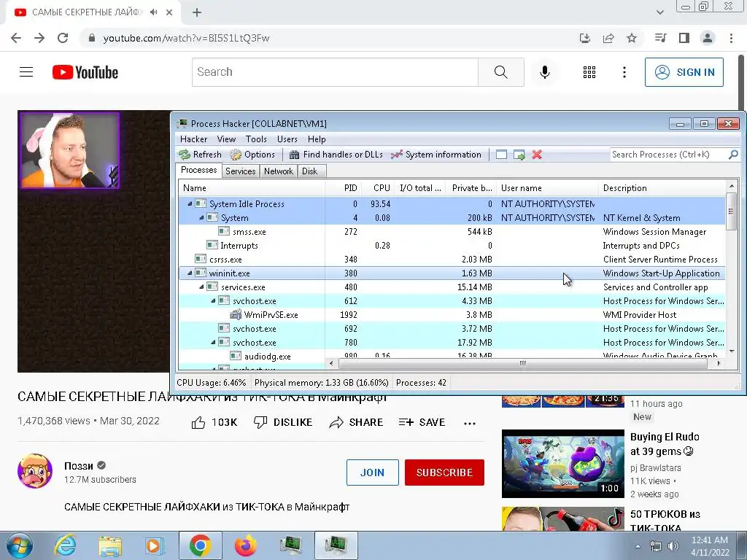Screen dimensions: 747x560
Task: Select the Processes tab
Action: coord(198,170)
